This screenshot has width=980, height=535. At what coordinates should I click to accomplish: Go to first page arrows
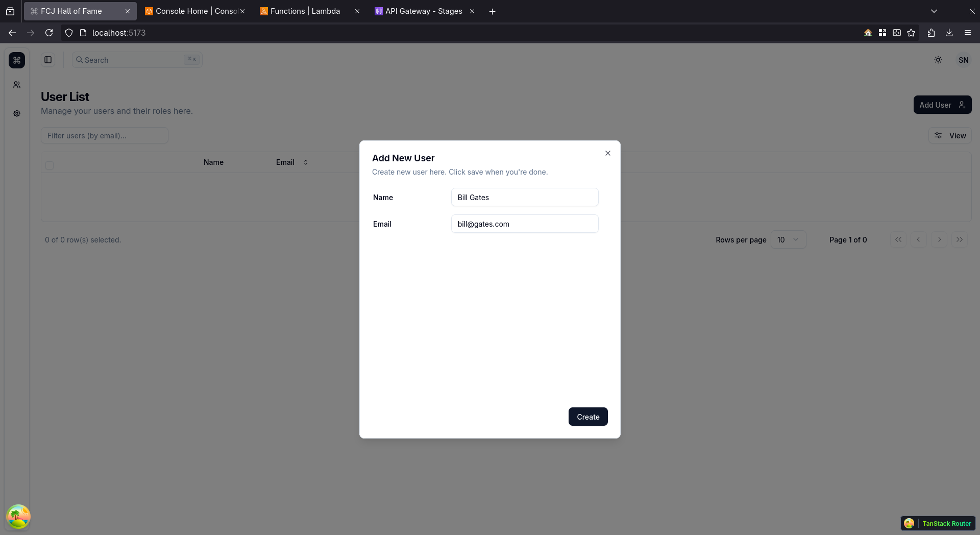[x=898, y=239]
